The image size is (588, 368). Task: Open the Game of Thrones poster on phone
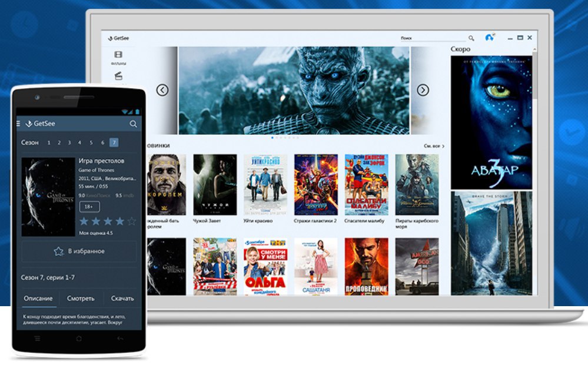pos(48,197)
